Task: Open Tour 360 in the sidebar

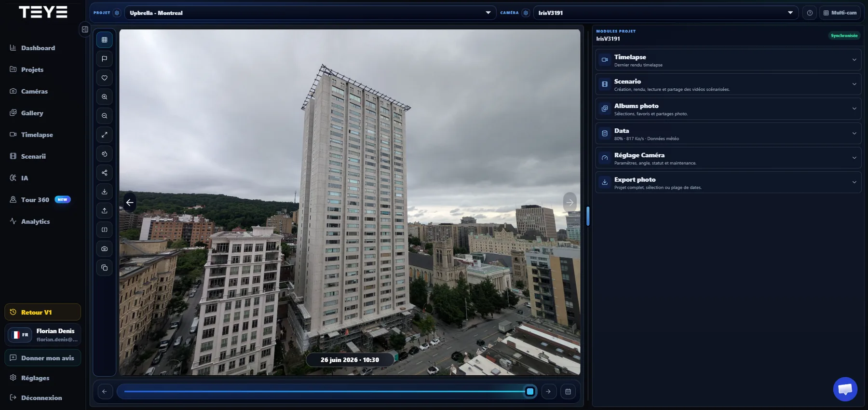Action: click(x=40, y=200)
